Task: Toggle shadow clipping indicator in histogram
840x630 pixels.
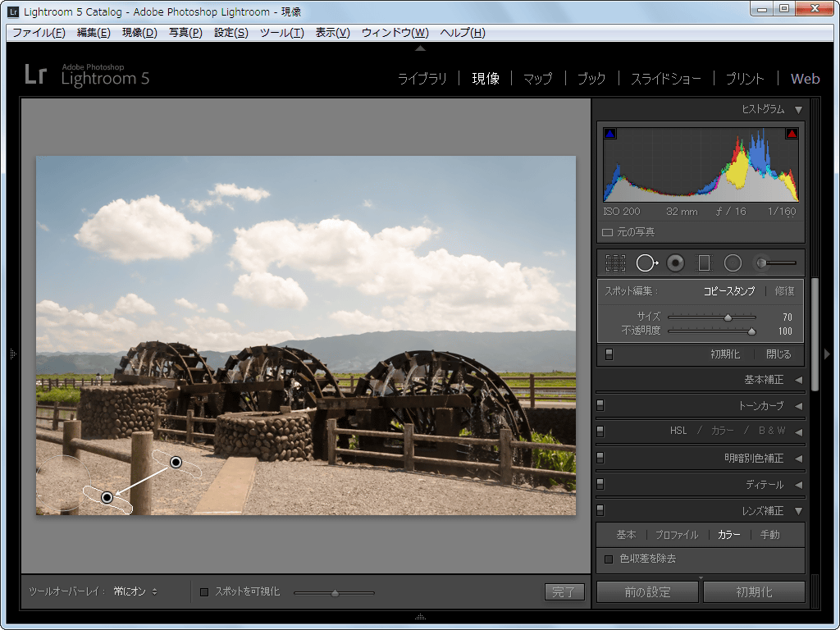Action: 609,134
